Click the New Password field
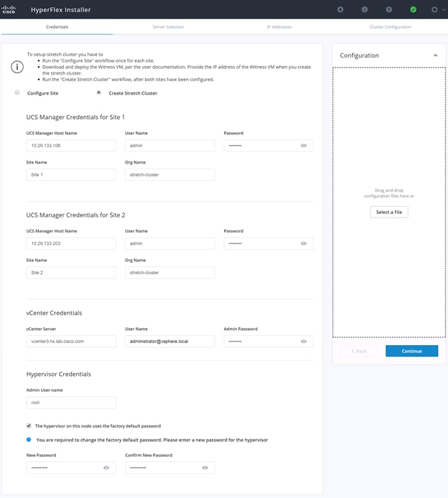The height and width of the screenshot is (498, 448). (x=71, y=468)
